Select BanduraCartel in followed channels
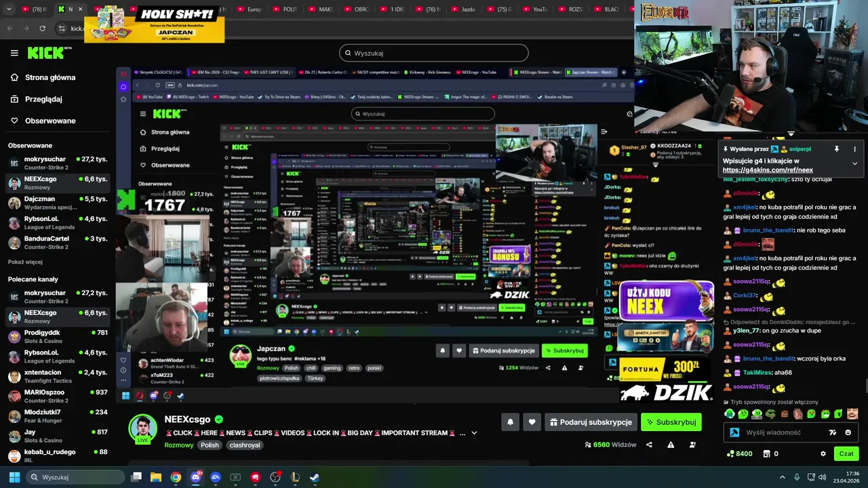The width and height of the screenshot is (868, 488). [x=58, y=243]
